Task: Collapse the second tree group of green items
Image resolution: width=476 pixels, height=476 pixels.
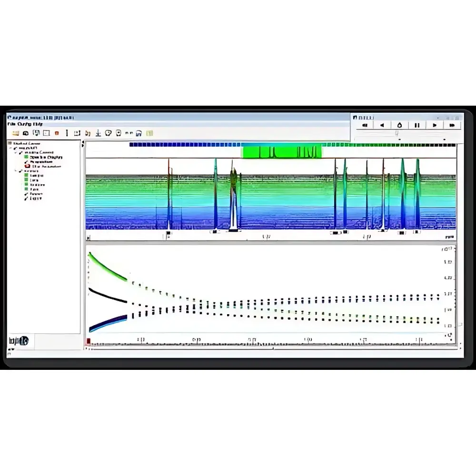Action: tap(16, 171)
